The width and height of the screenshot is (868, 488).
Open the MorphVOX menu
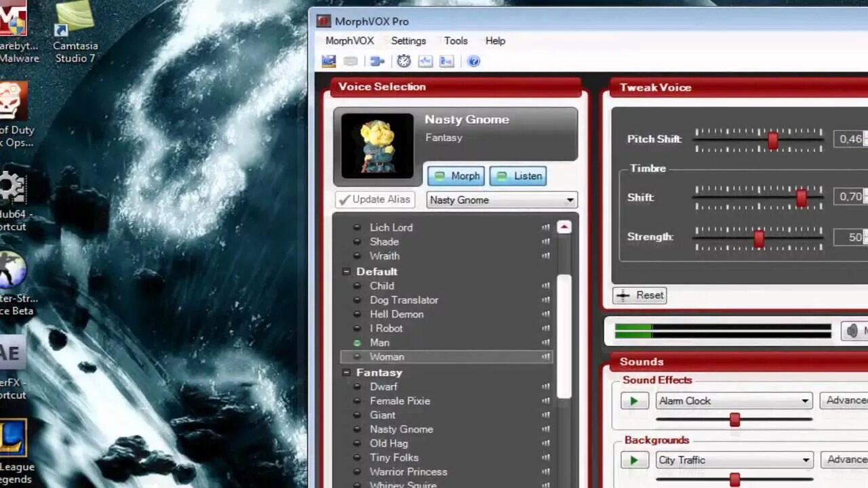coord(349,41)
